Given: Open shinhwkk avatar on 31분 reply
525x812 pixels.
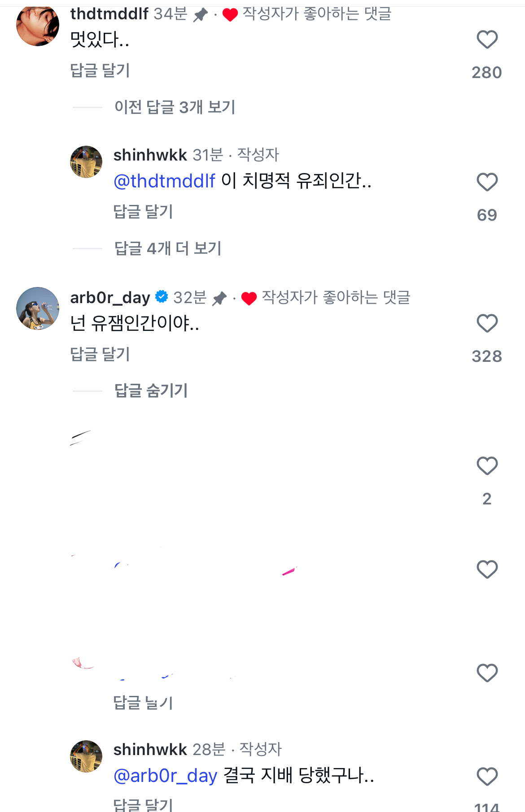Looking at the screenshot, I should (x=86, y=162).
